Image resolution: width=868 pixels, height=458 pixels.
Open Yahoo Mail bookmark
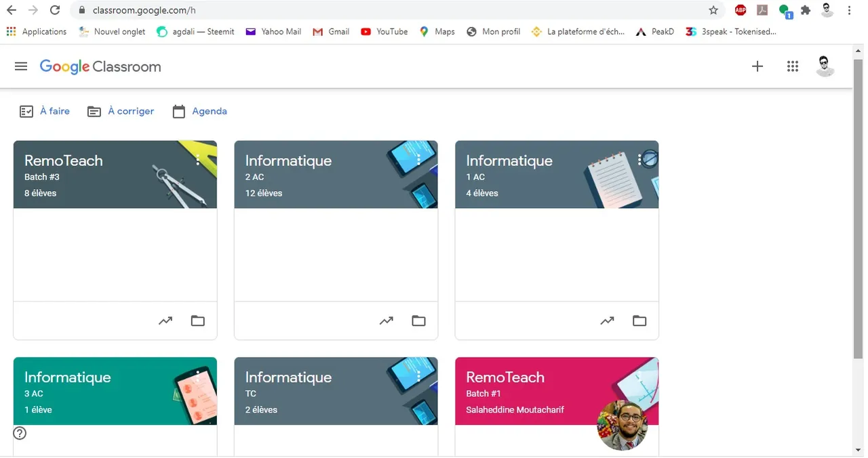tap(273, 31)
